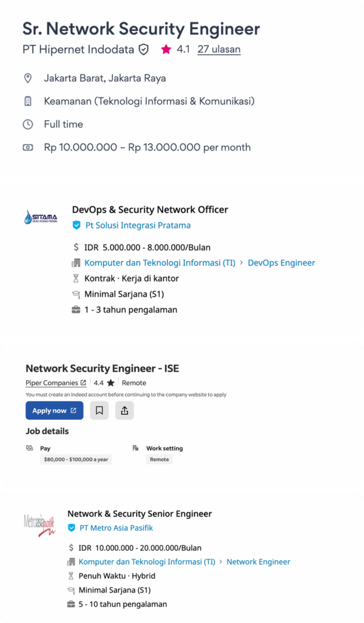
Task: Click the blue verified check beside Pt Solusi Integrasi Pratama
Action: point(76,225)
